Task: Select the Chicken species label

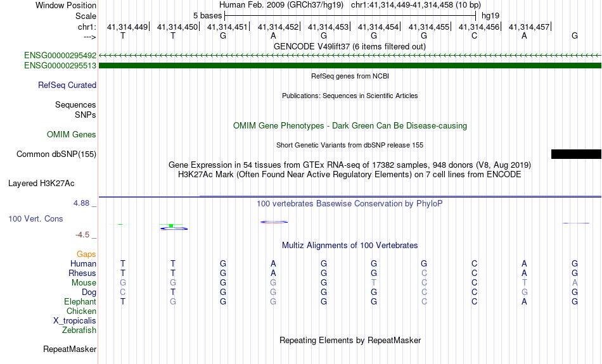Action: coord(81,311)
